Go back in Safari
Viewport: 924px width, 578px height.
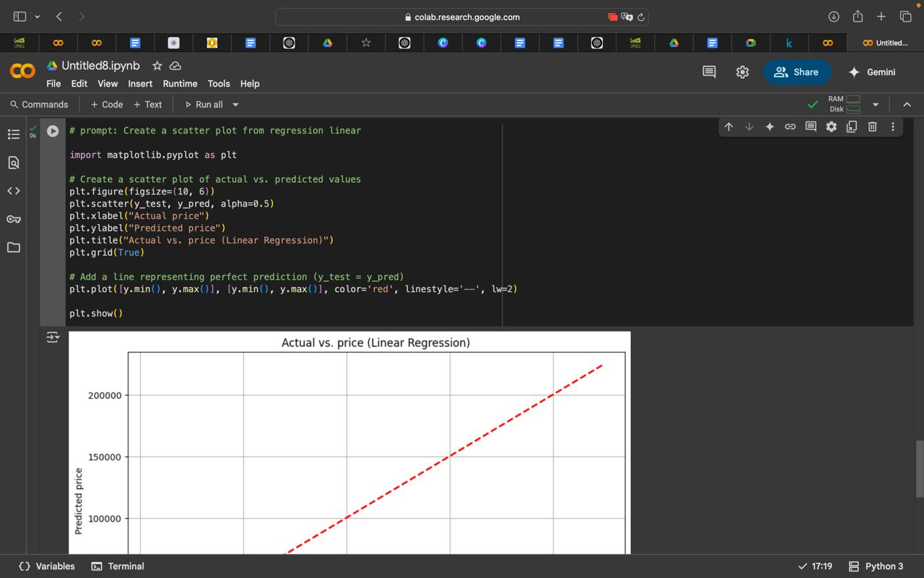point(59,17)
